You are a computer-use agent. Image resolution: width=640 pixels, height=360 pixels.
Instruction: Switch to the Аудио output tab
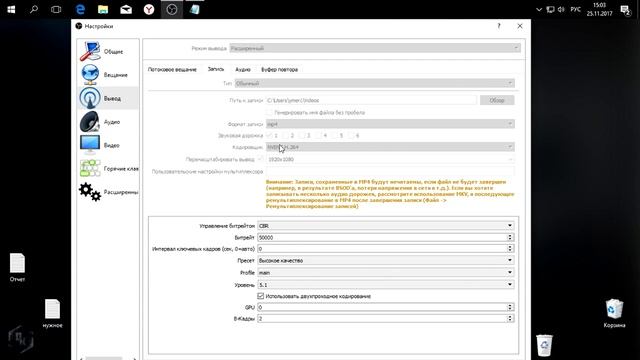243,69
